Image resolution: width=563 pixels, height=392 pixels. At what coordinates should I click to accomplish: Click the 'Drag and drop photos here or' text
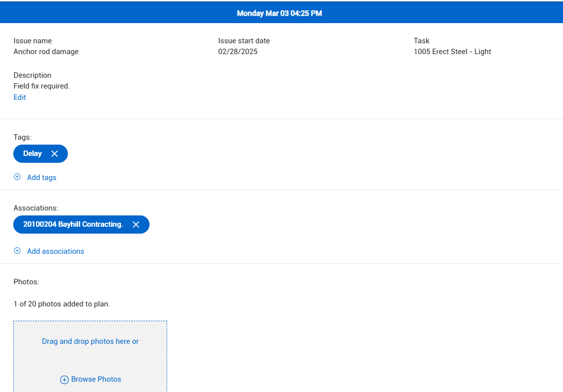point(90,341)
